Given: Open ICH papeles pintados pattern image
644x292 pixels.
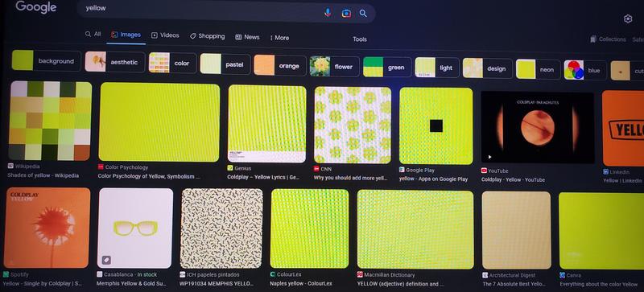Looking at the screenshot, I should [221, 228].
